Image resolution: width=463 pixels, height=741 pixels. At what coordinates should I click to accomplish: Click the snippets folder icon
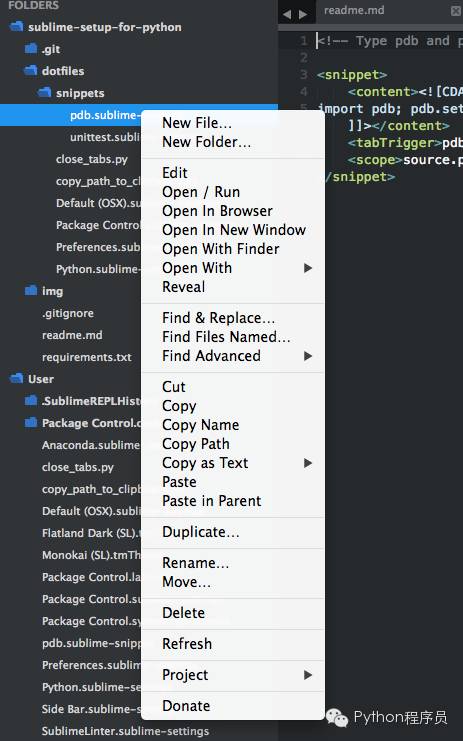pos(45,93)
